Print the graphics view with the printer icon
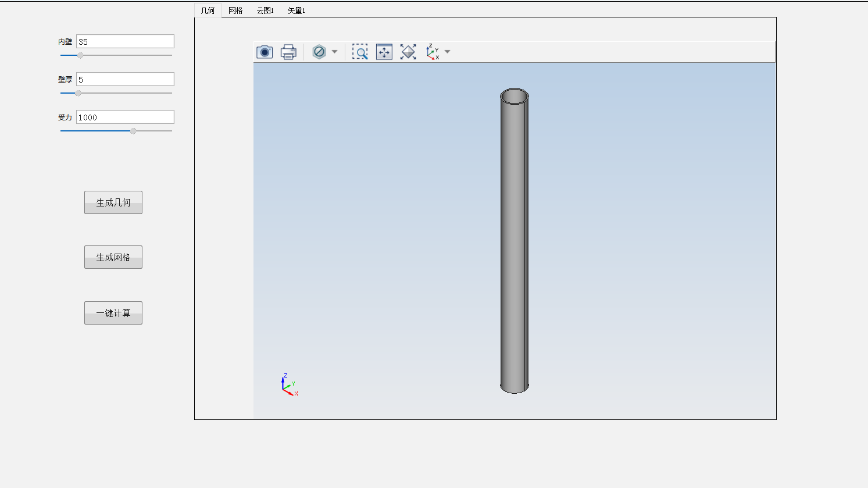The width and height of the screenshot is (868, 488). tap(288, 52)
